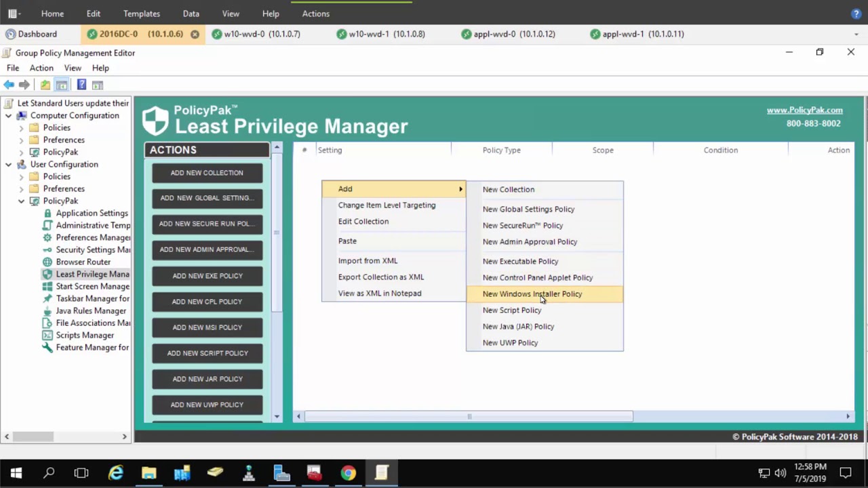Image resolution: width=868 pixels, height=488 pixels.
Task: Select Least Privilege Manager tree node
Action: coord(92,274)
